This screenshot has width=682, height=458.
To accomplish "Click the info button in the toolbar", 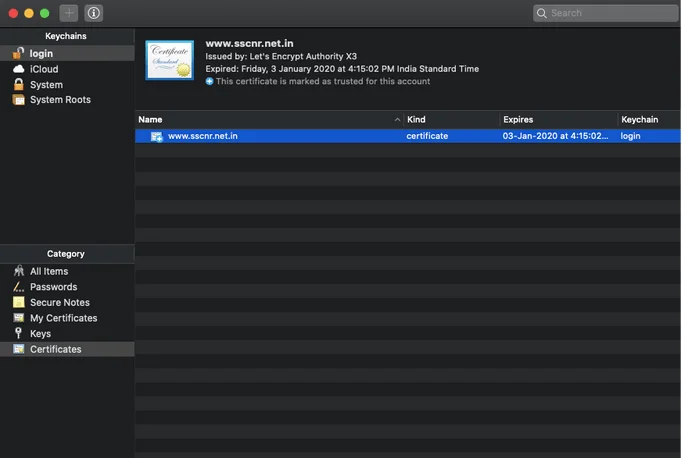I will tap(93, 13).
